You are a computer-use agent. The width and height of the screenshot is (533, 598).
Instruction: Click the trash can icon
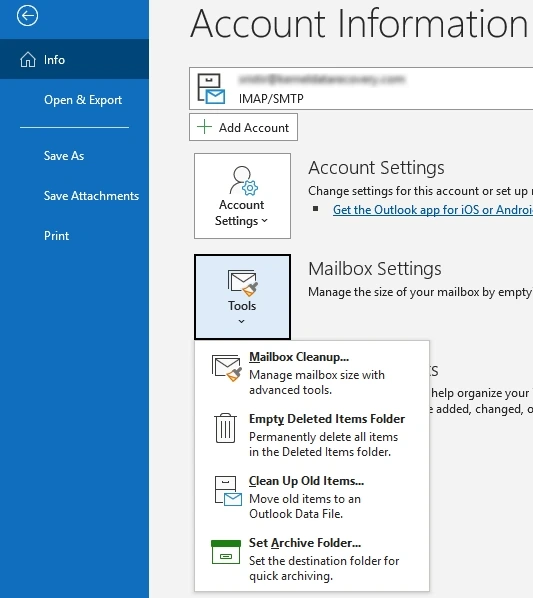coord(225,428)
